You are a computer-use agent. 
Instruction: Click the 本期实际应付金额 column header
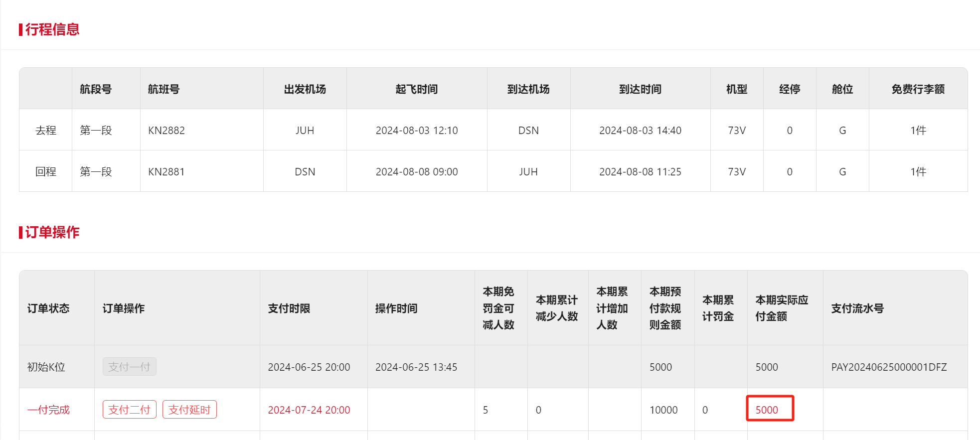782,308
